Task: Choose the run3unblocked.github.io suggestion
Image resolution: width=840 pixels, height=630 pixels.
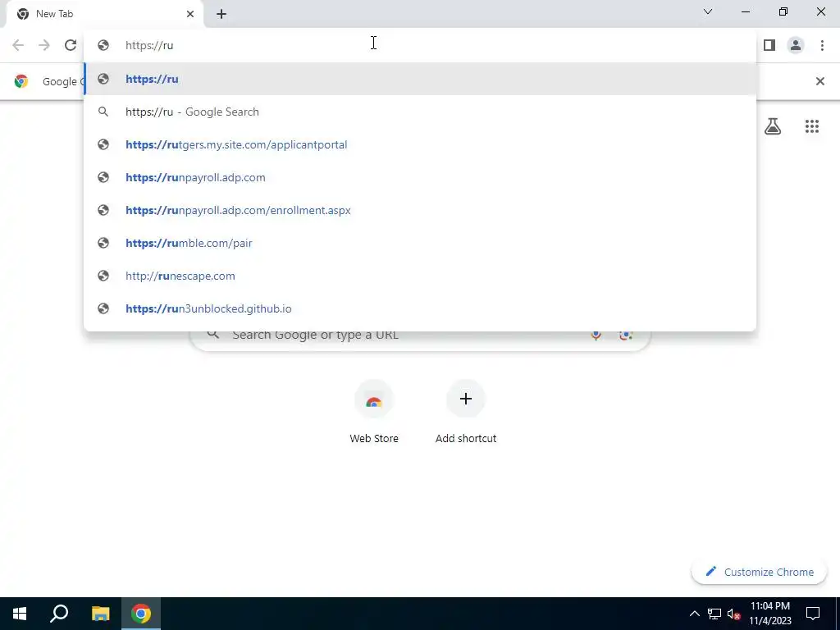Action: [x=420, y=308]
